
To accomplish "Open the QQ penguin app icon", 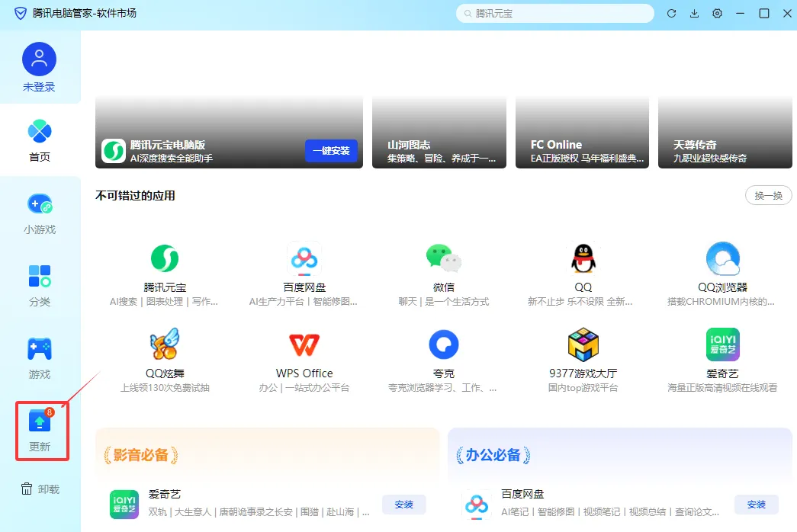I will point(583,258).
